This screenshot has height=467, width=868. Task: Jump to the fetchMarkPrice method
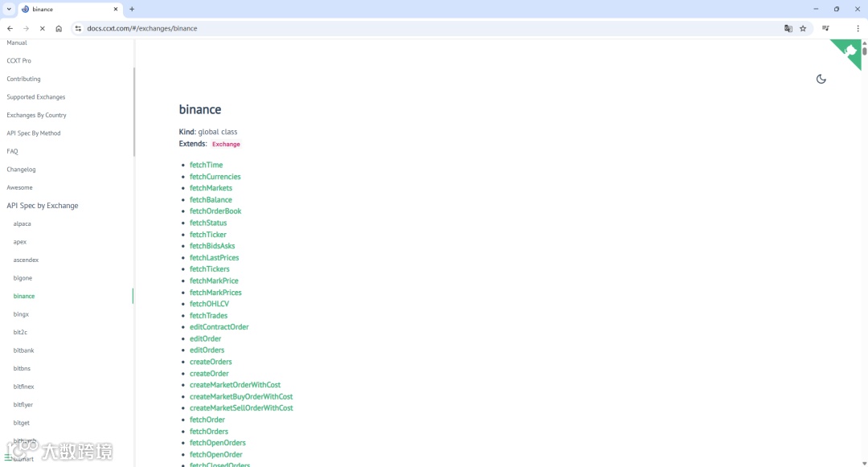tap(215, 281)
